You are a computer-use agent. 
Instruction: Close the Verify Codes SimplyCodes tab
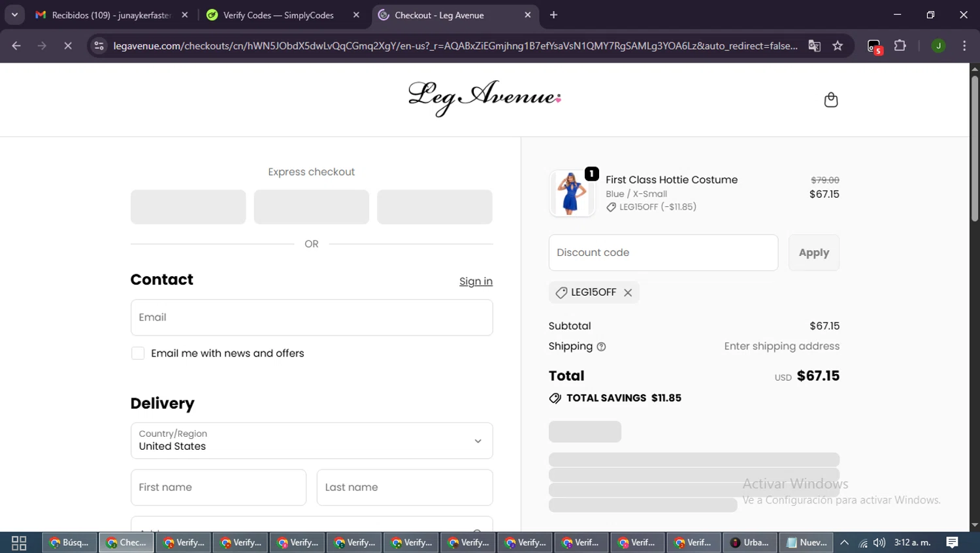click(x=356, y=15)
